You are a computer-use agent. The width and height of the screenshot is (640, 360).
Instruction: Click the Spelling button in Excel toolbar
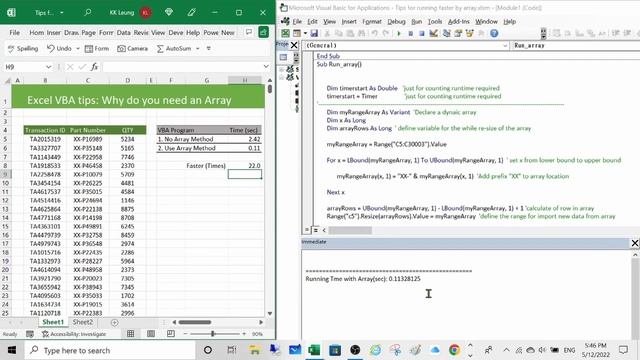(23, 49)
